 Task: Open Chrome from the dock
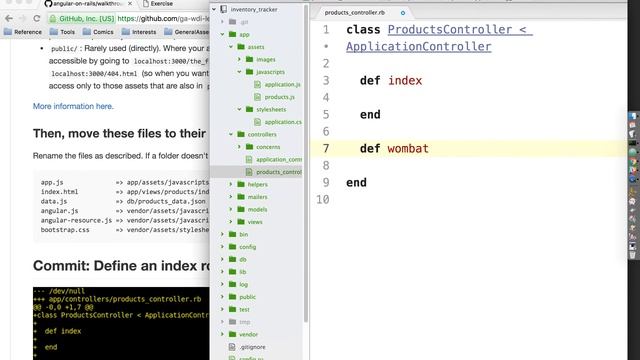coord(633,162)
